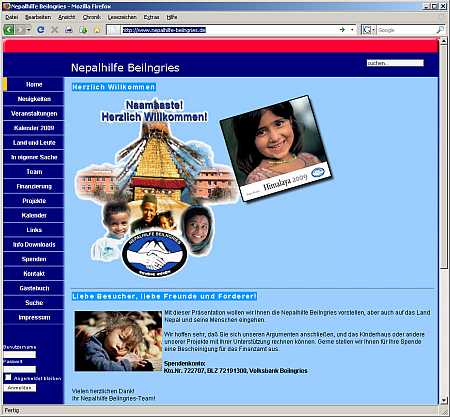
Task: Click the Himalaya 2009 calendar image
Action: point(276,149)
